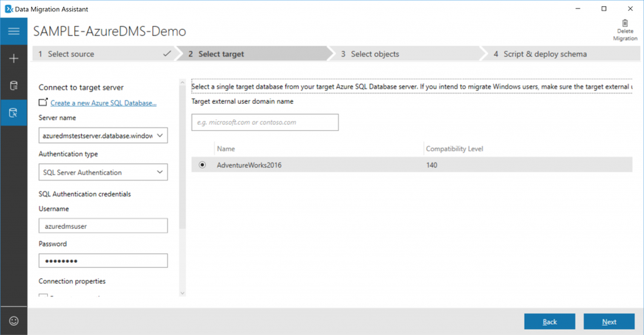Click the external link icon beside Create database

click(x=43, y=102)
